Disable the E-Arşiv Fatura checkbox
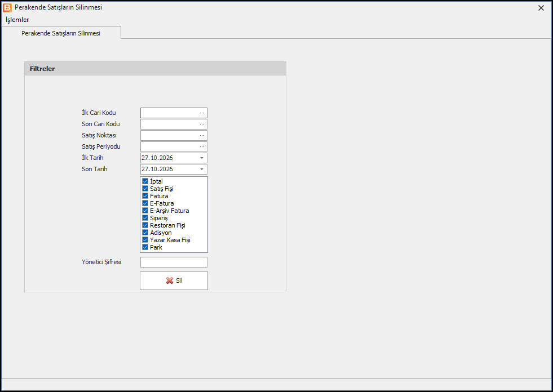The height and width of the screenshot is (392, 553). click(x=145, y=211)
